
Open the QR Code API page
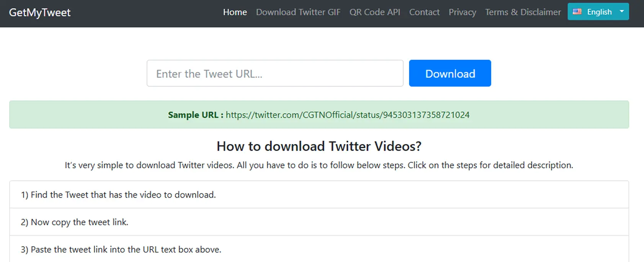375,12
